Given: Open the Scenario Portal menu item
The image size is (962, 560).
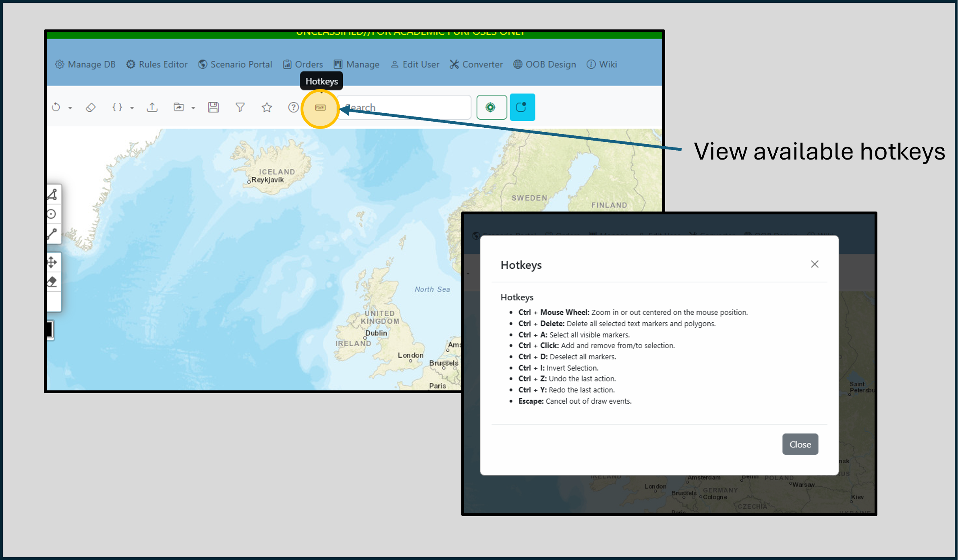Looking at the screenshot, I should coord(236,64).
